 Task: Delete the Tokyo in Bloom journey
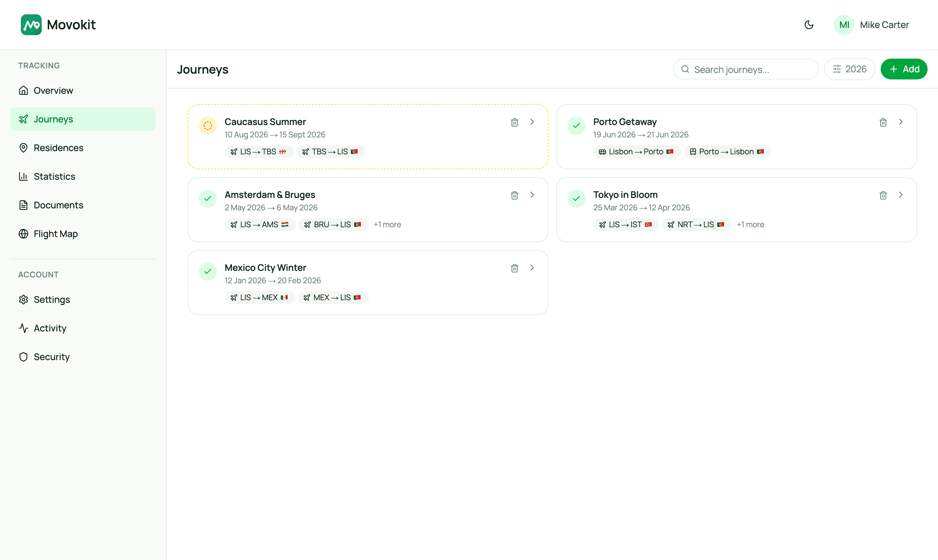tap(883, 195)
